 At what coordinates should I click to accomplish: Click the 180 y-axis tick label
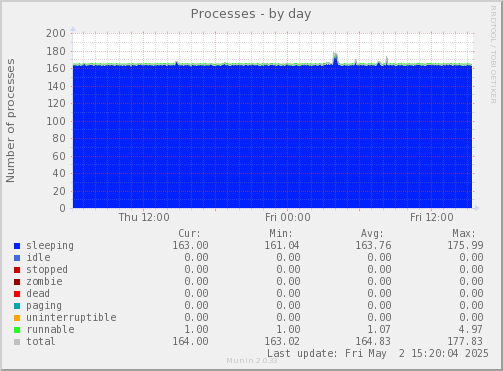pyautogui.click(x=56, y=51)
